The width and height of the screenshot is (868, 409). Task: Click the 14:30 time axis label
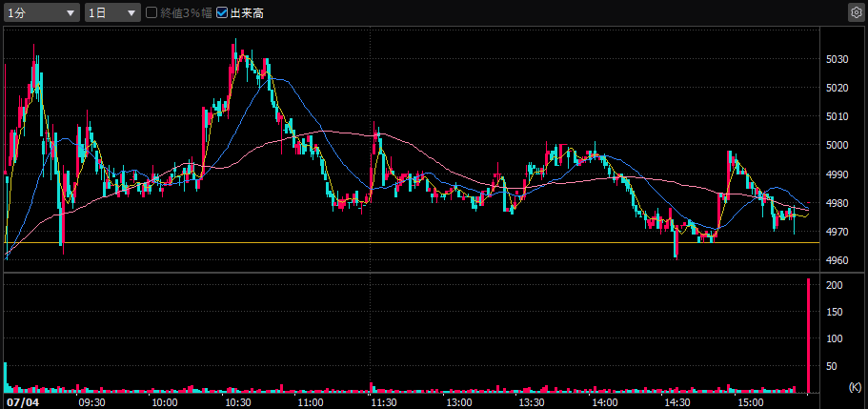[677, 401]
